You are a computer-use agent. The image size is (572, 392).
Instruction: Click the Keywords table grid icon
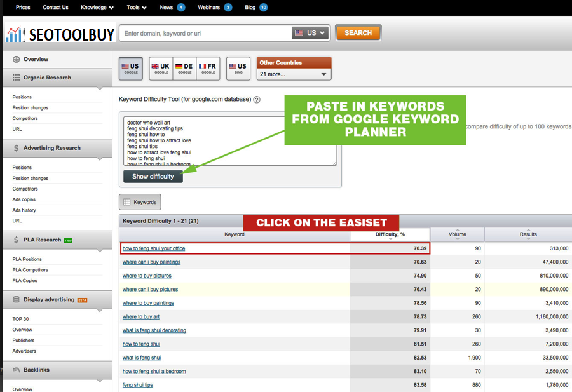pos(126,202)
